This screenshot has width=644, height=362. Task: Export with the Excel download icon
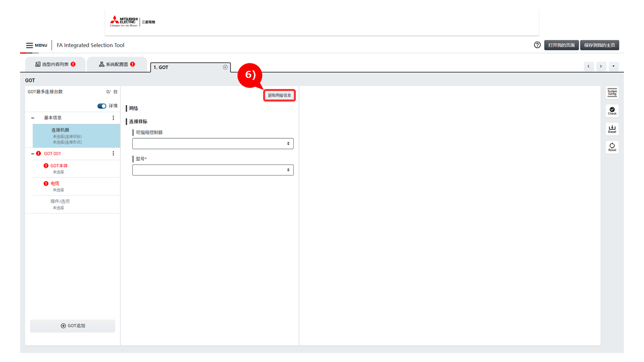tap(612, 129)
